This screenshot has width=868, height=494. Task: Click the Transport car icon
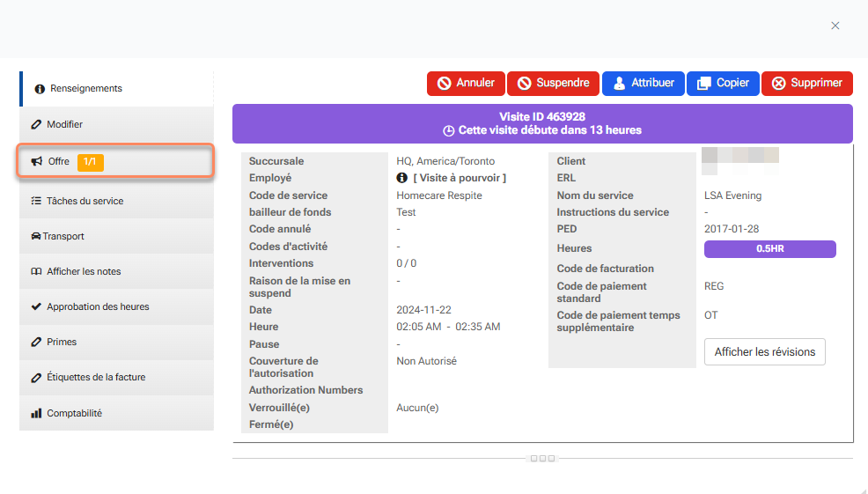36,236
